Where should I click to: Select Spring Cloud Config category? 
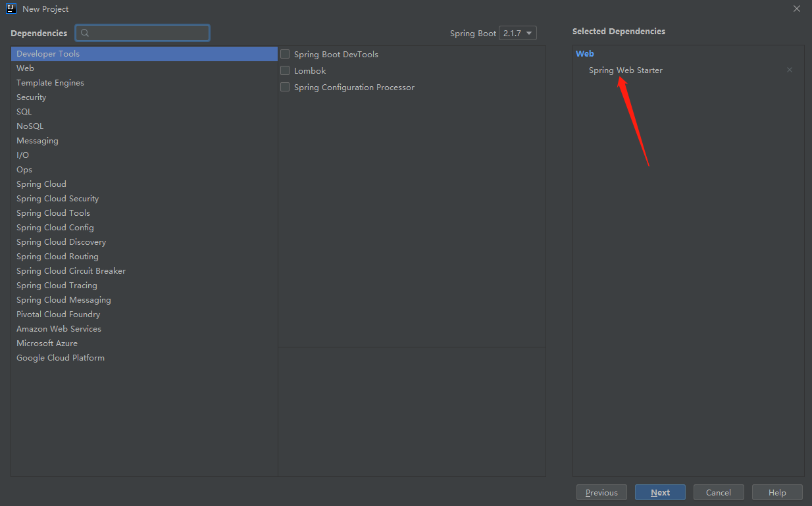point(144,228)
